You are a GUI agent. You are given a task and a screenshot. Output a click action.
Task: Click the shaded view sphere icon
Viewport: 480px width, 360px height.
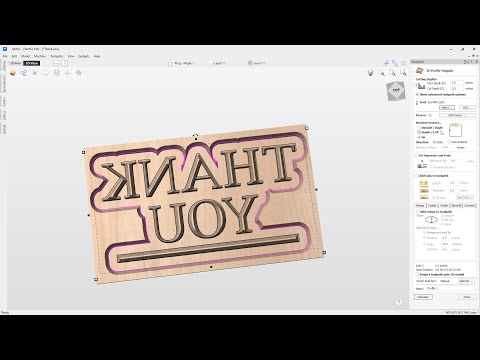(x=13, y=73)
